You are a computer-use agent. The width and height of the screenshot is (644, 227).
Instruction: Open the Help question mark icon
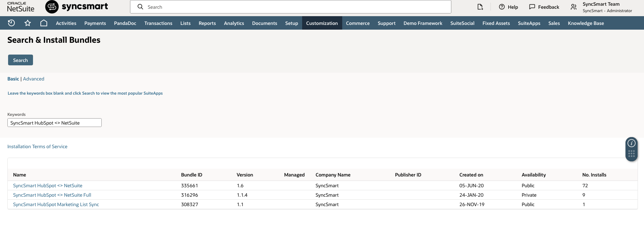tap(502, 7)
